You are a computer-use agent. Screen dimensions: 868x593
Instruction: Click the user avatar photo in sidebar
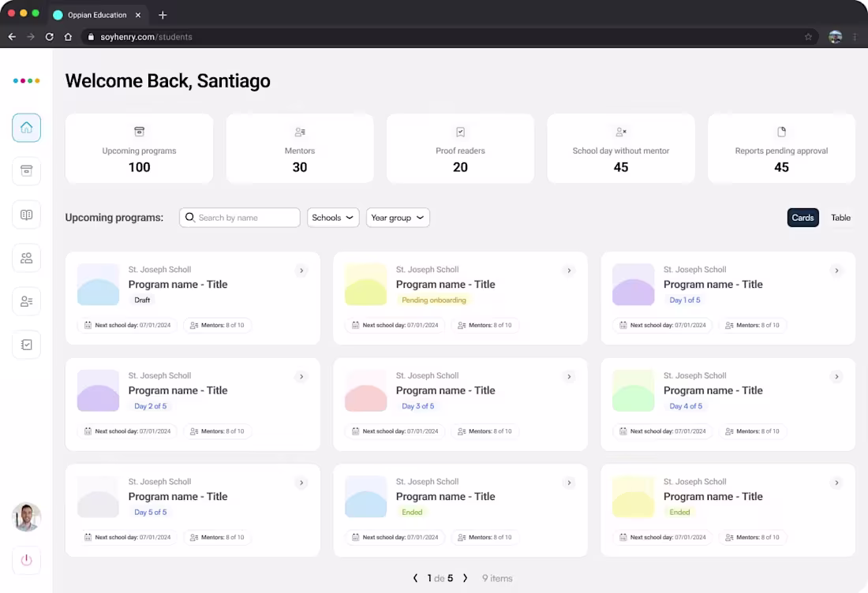[x=26, y=517]
